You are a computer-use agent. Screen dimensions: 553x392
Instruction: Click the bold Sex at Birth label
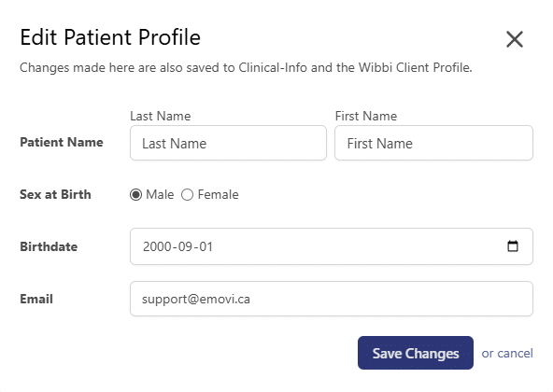coord(55,194)
